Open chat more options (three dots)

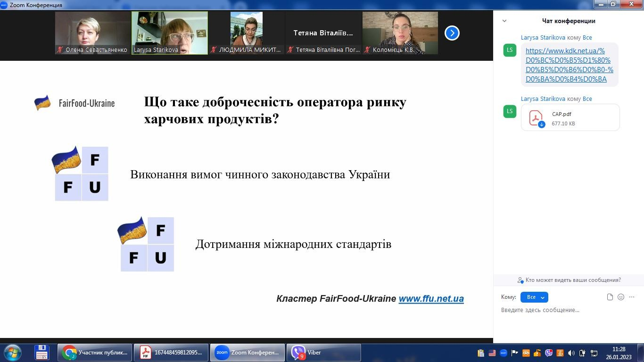pos(632,297)
